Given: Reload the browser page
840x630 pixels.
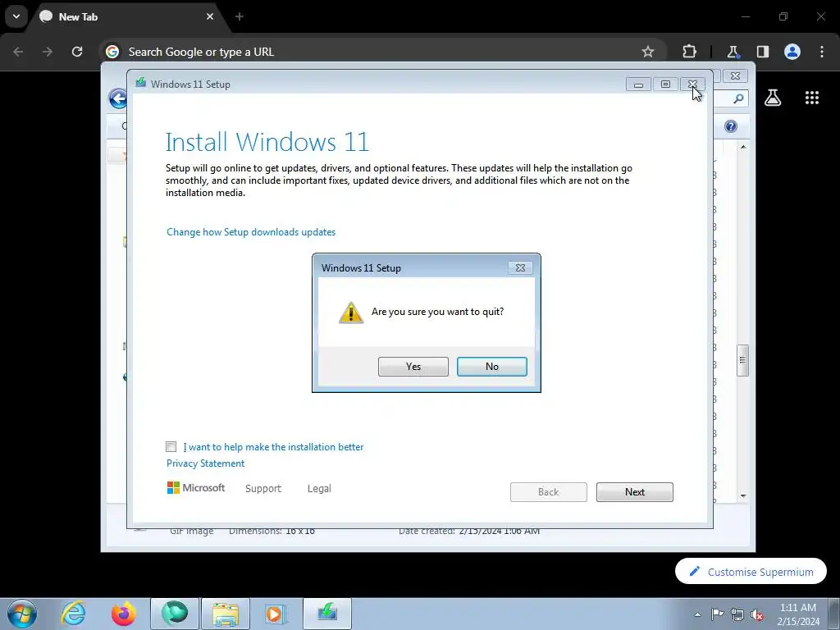Looking at the screenshot, I should click(x=77, y=52).
